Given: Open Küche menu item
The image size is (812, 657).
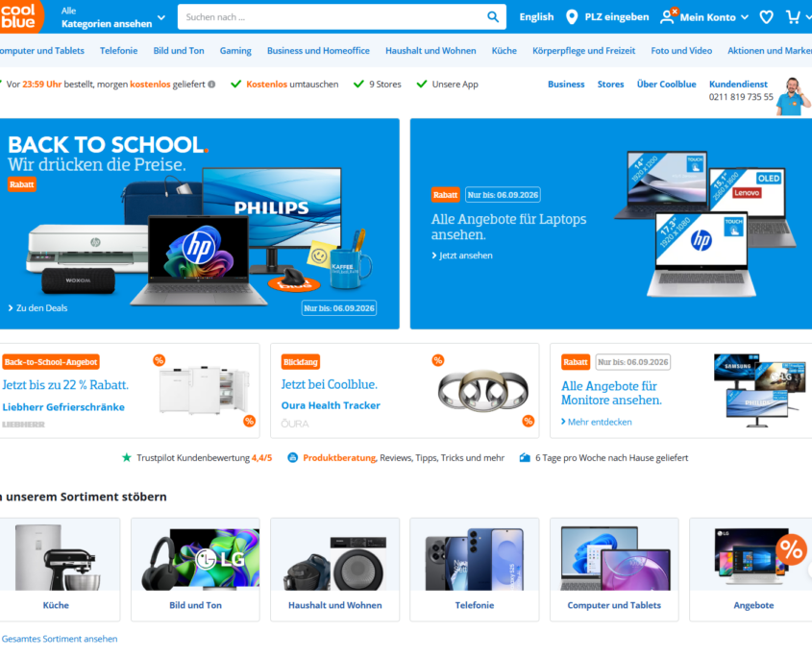Looking at the screenshot, I should [x=504, y=51].
